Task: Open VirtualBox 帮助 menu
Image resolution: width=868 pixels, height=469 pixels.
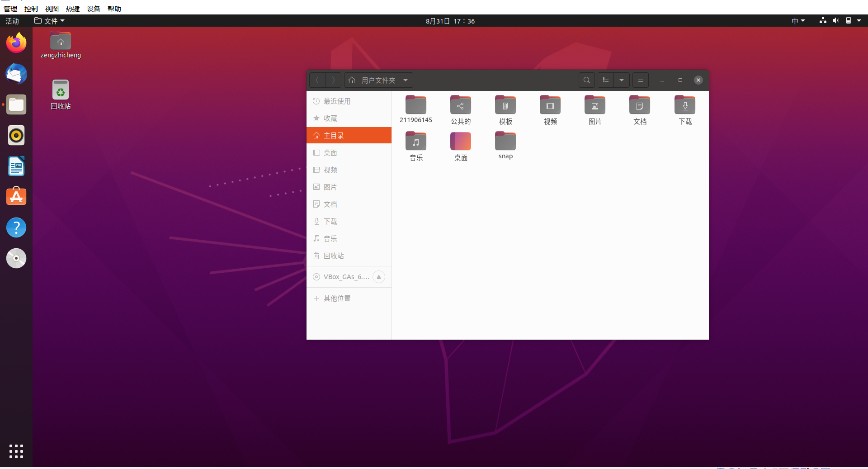Action: tap(114, 9)
